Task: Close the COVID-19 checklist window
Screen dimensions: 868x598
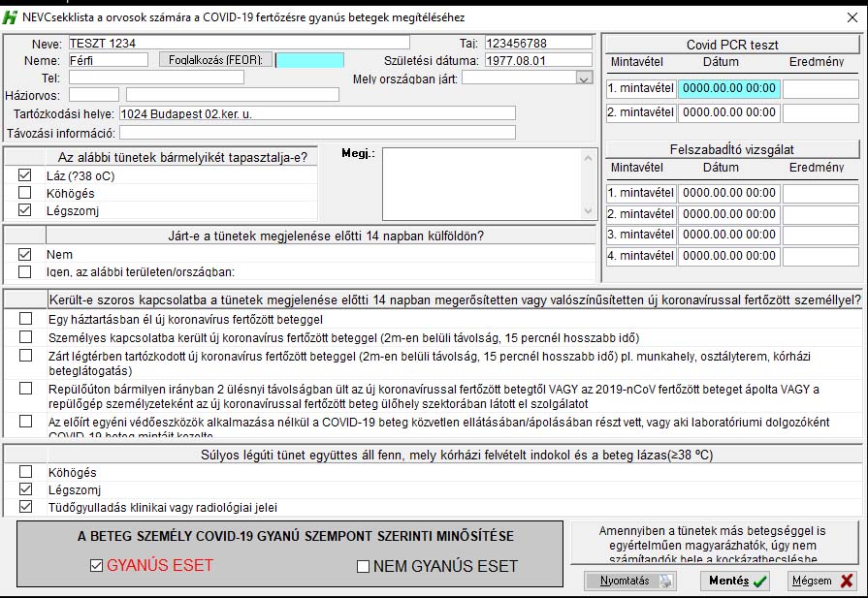Action: [x=852, y=17]
